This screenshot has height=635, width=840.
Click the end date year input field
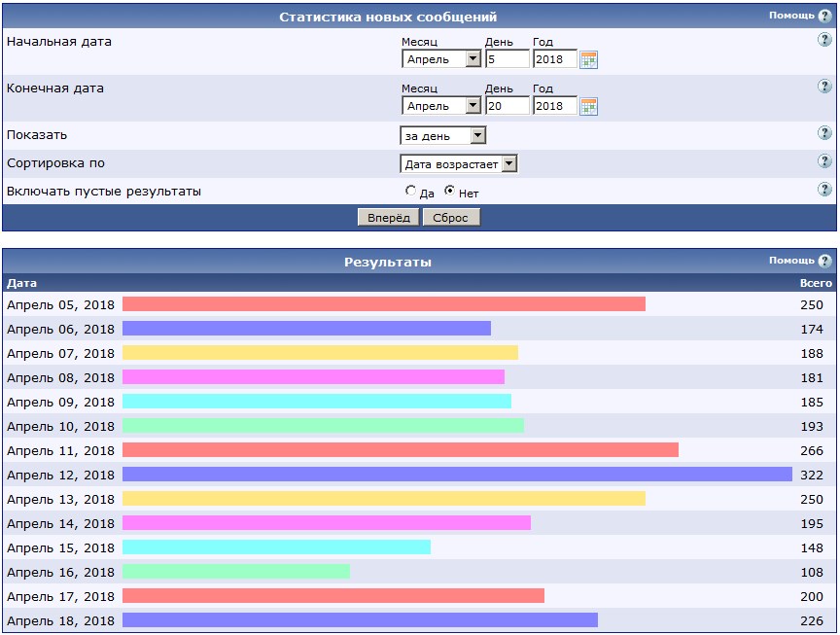554,106
